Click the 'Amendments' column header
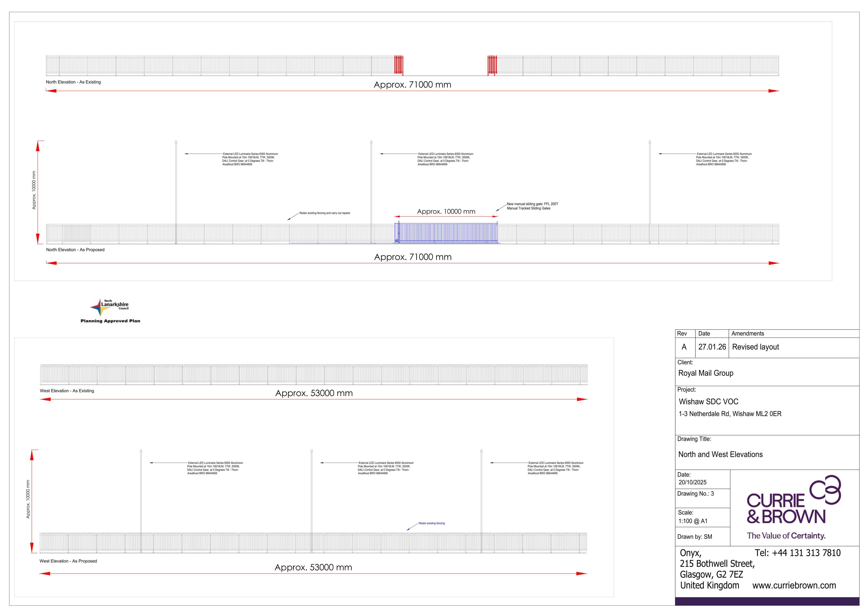868x613 pixels. tap(748, 333)
